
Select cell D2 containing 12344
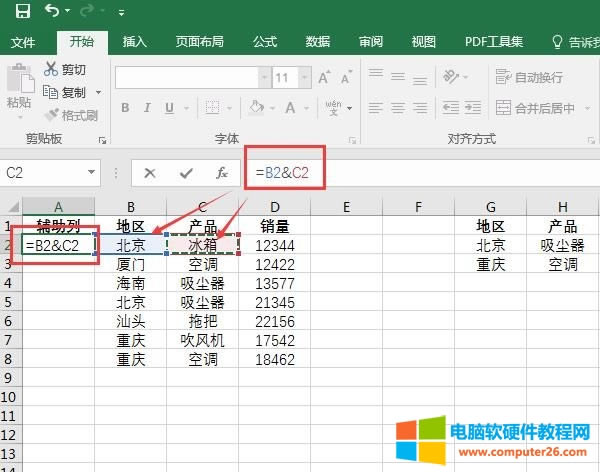click(275, 244)
